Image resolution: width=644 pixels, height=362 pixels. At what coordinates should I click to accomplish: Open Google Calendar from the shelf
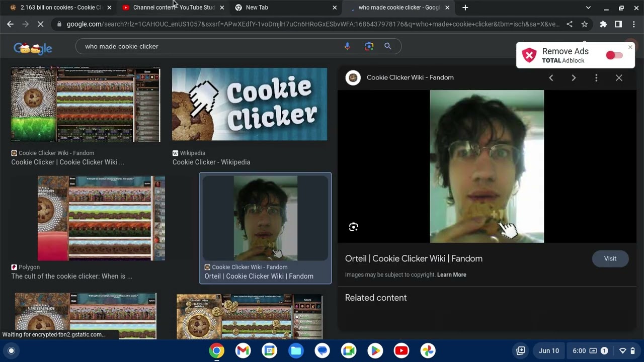[x=270, y=351]
